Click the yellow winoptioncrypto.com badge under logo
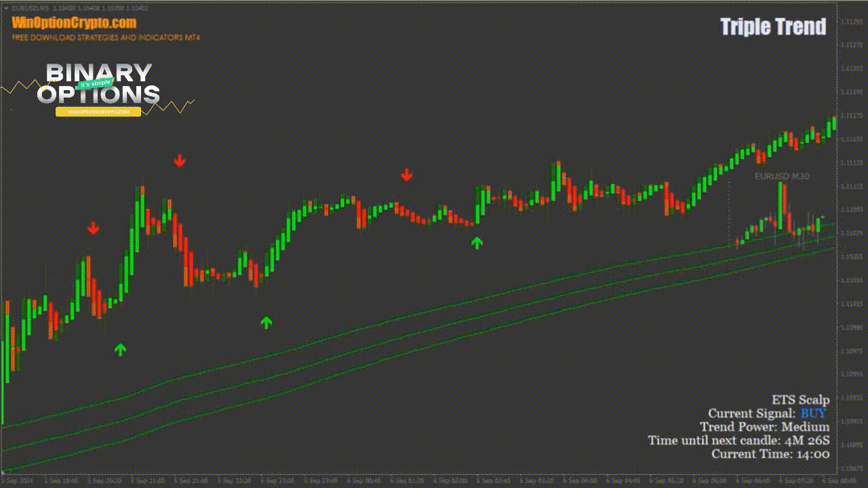Viewport: 868px width, 488px height. tap(98, 112)
